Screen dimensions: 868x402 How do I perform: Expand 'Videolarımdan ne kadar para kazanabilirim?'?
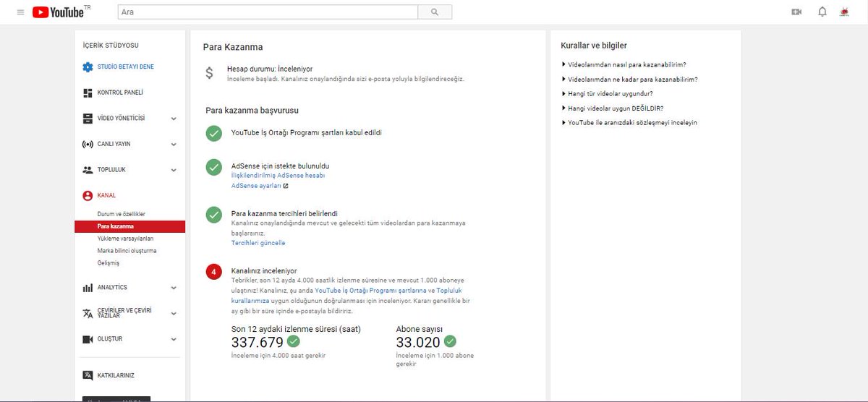click(629, 80)
